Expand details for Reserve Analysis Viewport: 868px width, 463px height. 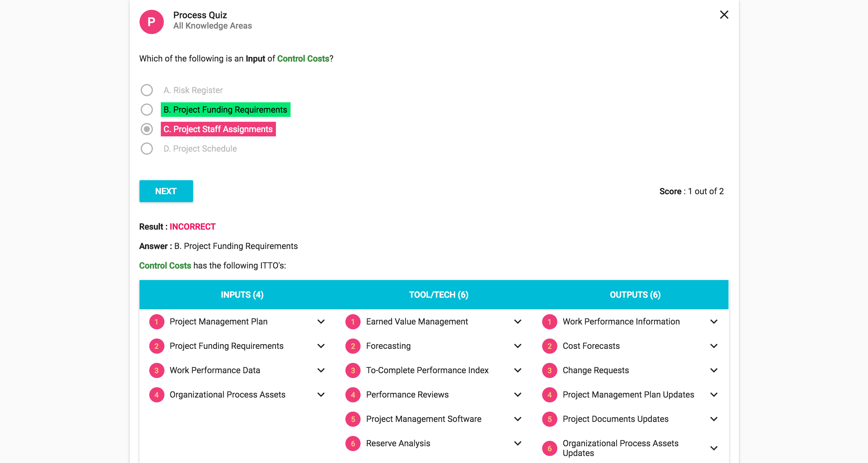(517, 444)
